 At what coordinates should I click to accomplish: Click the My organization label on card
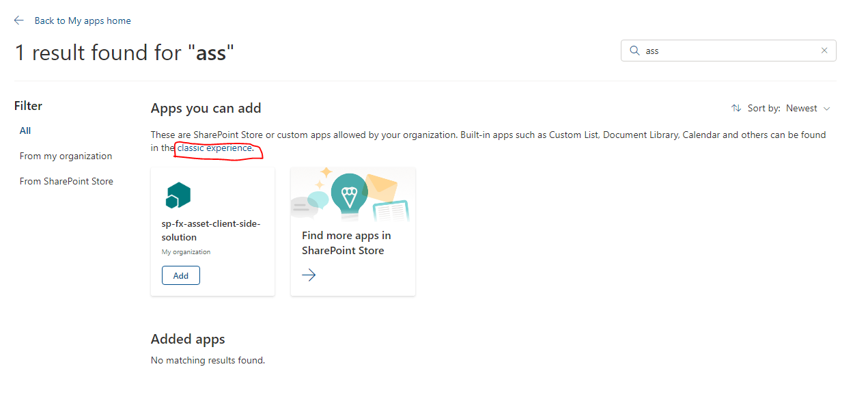click(x=186, y=252)
